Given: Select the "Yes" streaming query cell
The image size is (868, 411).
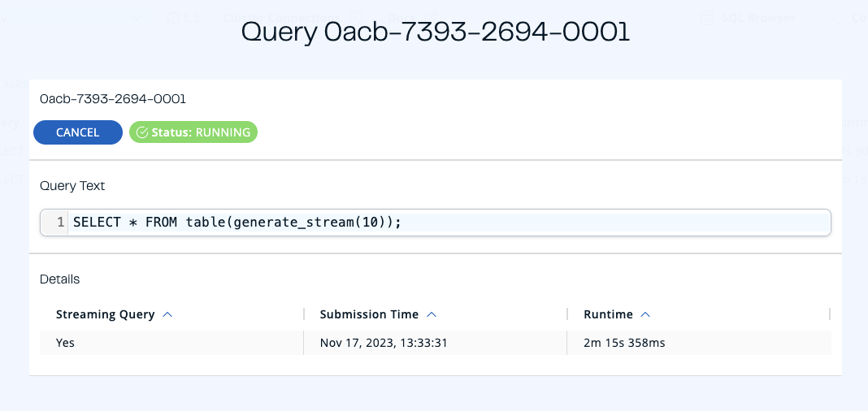Looking at the screenshot, I should (x=65, y=343).
